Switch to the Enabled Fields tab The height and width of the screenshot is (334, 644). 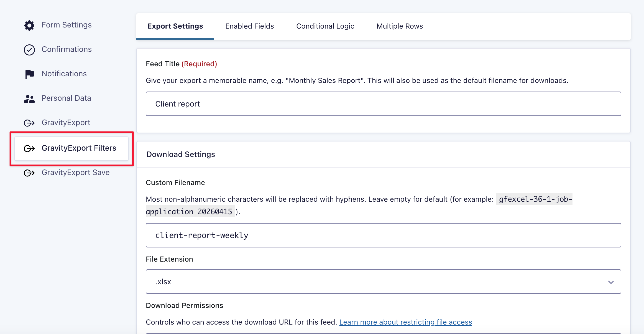[x=249, y=26]
